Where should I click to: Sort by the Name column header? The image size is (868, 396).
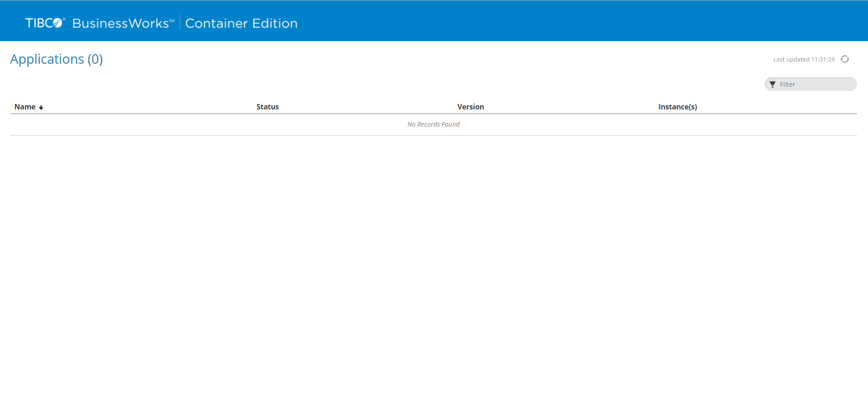coord(25,107)
